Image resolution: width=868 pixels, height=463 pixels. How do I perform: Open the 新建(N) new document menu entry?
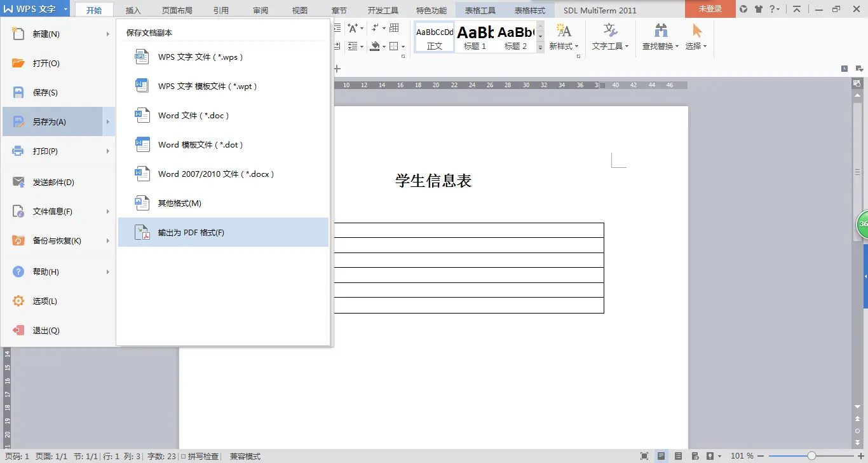[x=58, y=34]
